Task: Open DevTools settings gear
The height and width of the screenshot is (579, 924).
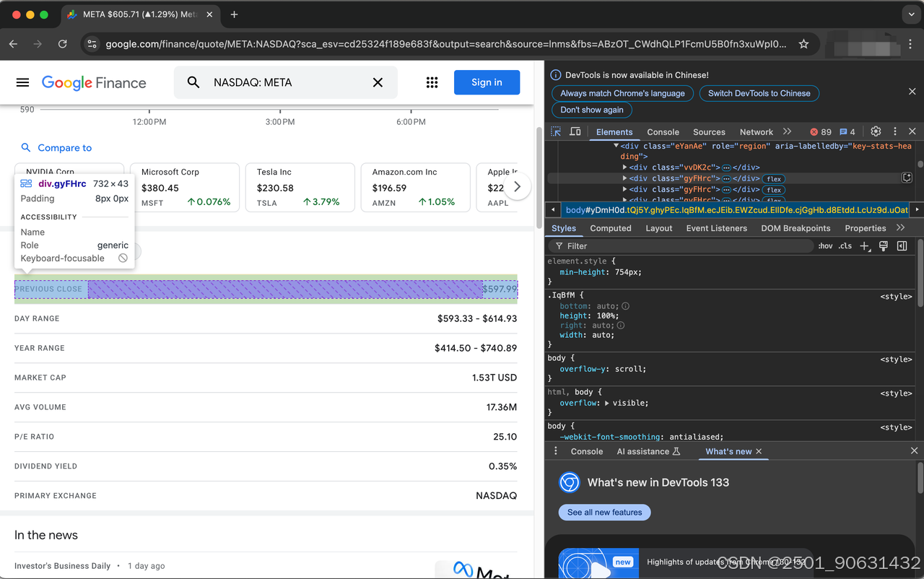Action: pos(876,131)
